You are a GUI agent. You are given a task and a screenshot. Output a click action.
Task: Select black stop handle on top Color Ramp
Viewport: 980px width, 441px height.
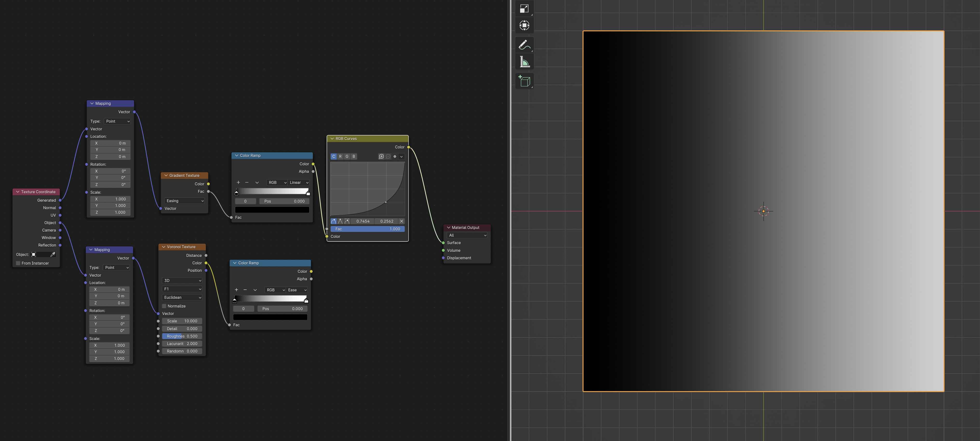(236, 193)
